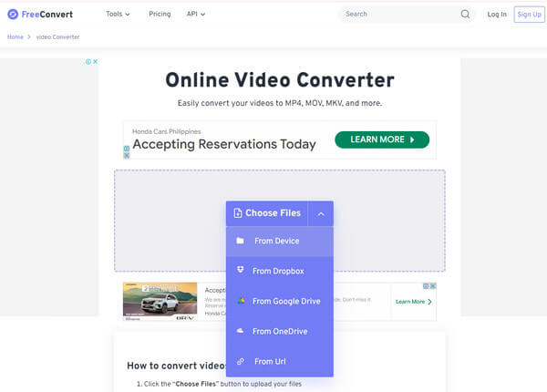Click the search magnifier icon
Image resolution: width=547 pixels, height=392 pixels.
pos(465,14)
